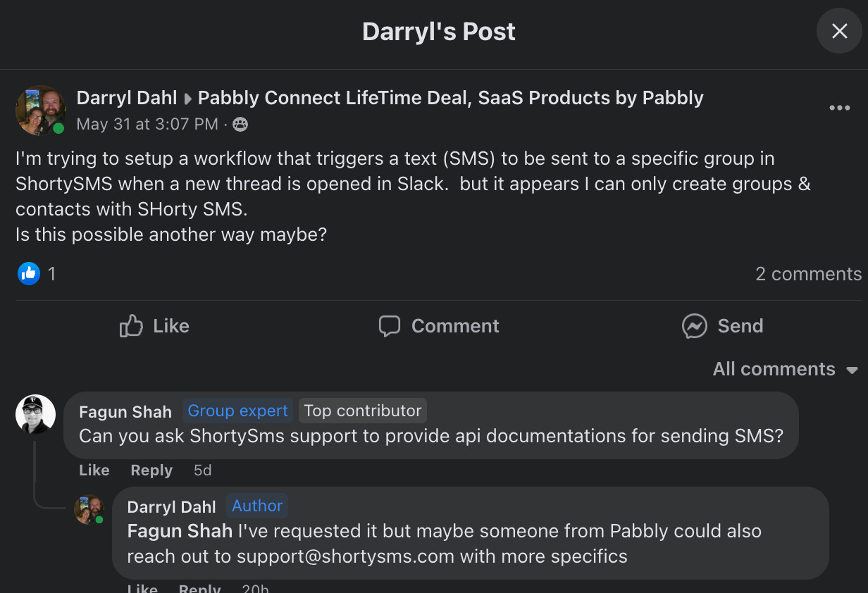Reply to Fagun Shah's comment
868x593 pixels.
click(x=151, y=470)
